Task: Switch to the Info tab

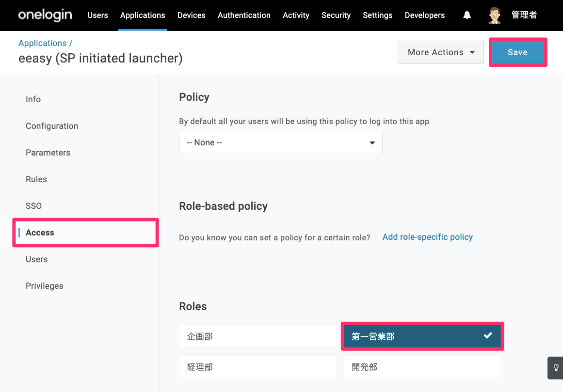Action: click(33, 99)
